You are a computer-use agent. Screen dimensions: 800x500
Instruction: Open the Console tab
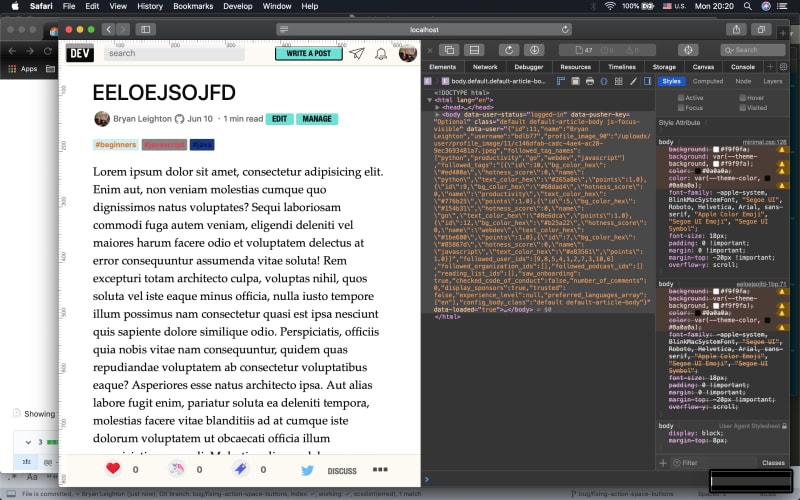(x=742, y=67)
